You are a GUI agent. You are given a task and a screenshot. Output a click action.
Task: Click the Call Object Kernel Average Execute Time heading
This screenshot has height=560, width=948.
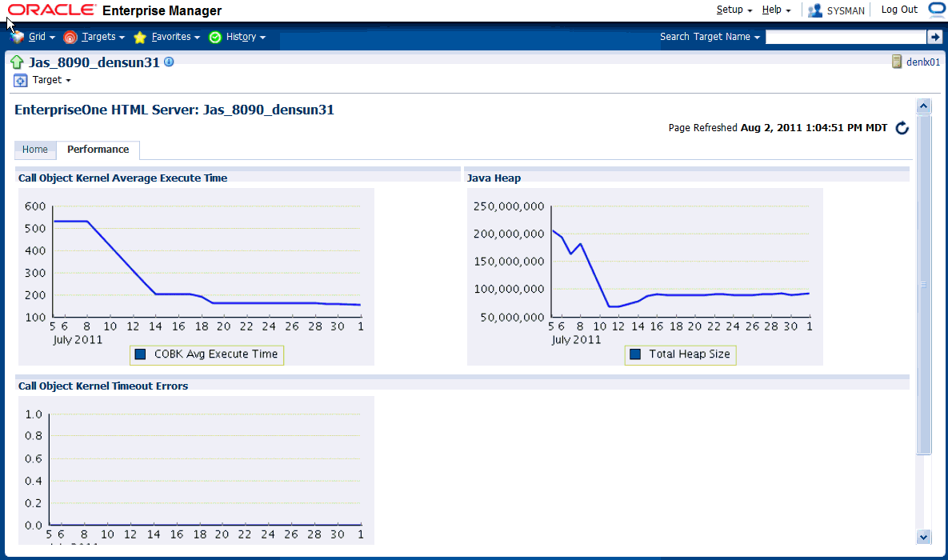click(122, 178)
